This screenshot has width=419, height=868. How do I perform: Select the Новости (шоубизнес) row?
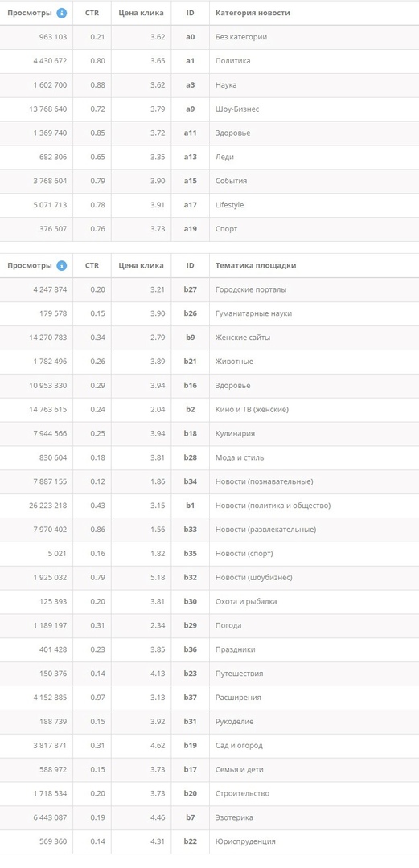click(x=209, y=577)
